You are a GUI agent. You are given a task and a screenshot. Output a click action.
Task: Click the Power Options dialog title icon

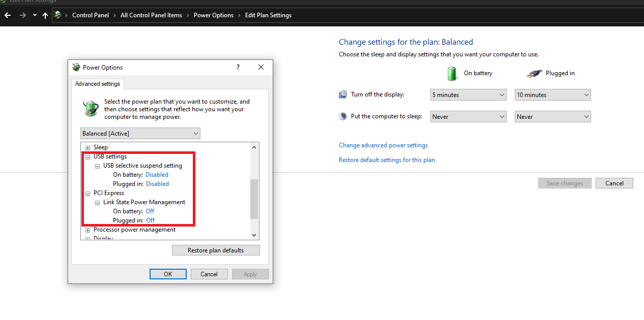pos(76,67)
